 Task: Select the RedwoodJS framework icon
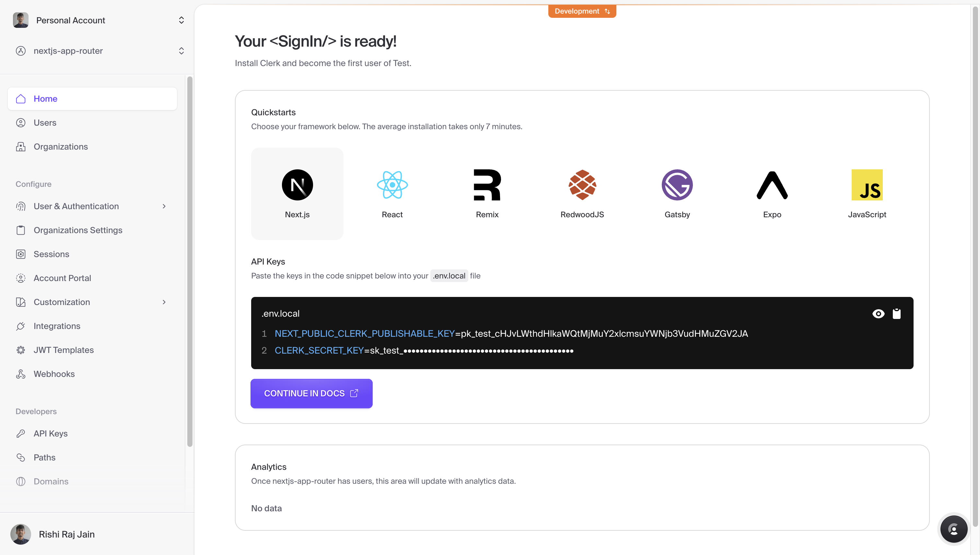coord(582,185)
